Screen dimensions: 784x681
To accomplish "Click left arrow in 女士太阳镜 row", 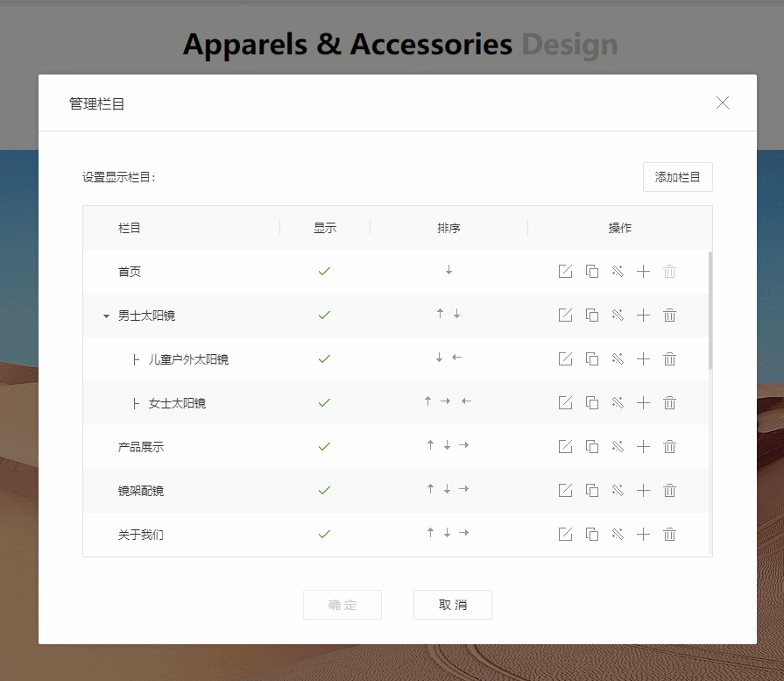I will tap(467, 401).
